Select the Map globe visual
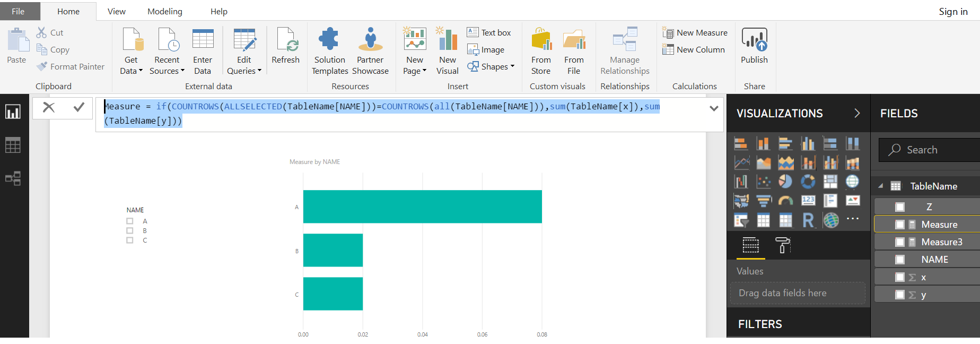The image size is (980, 344). (x=852, y=182)
